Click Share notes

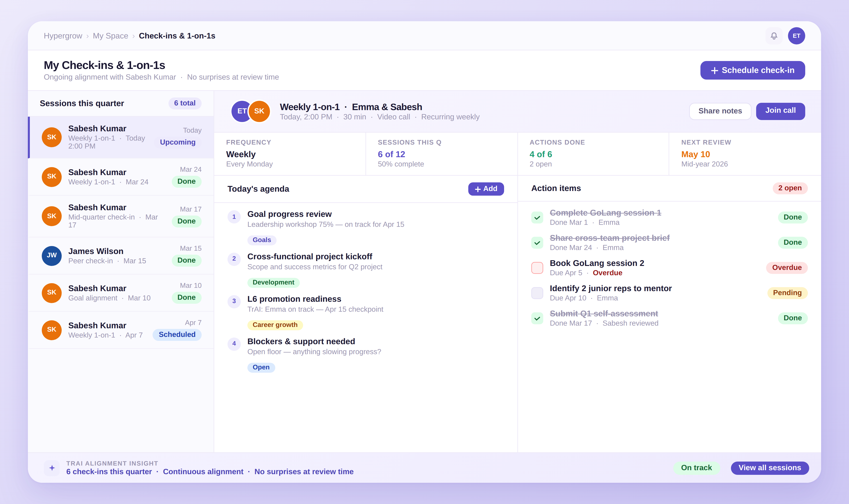point(720,111)
